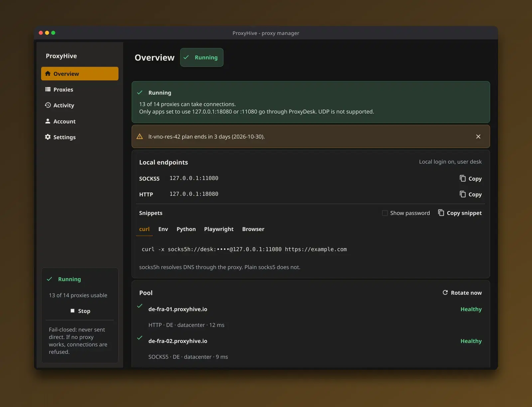
Task: Switch to the Env snippet tab
Action: point(163,229)
